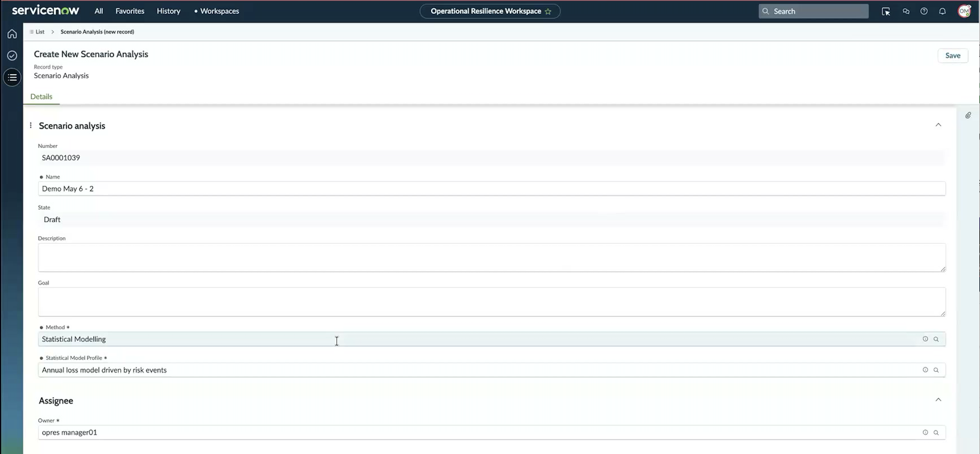Image resolution: width=980 pixels, height=454 pixels.
Task: Focus the global Search field
Action: [813, 12]
